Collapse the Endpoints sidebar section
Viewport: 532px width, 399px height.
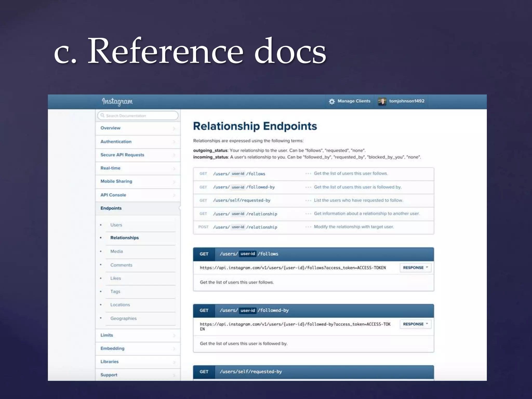tap(111, 208)
